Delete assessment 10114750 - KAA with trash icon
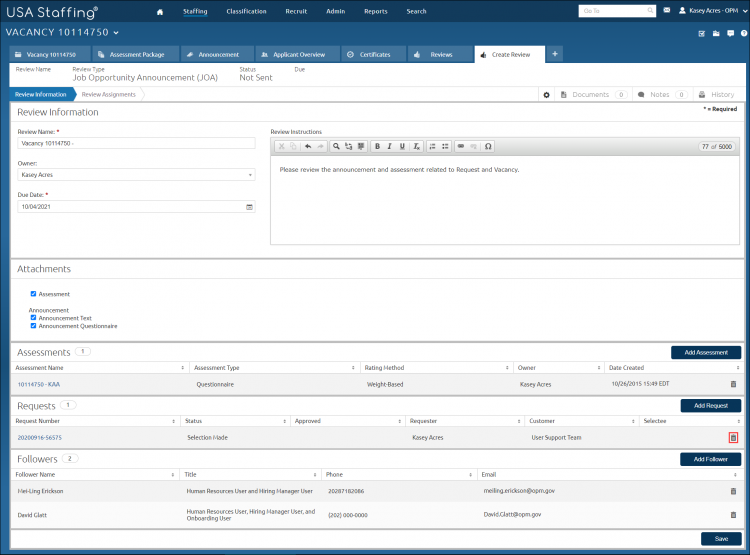The height and width of the screenshot is (555, 750). click(x=733, y=384)
